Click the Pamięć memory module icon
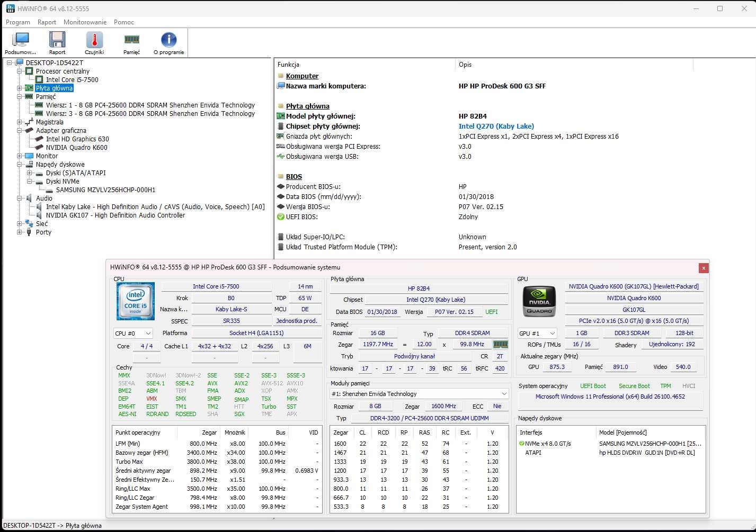The image size is (756, 532). [x=131, y=39]
